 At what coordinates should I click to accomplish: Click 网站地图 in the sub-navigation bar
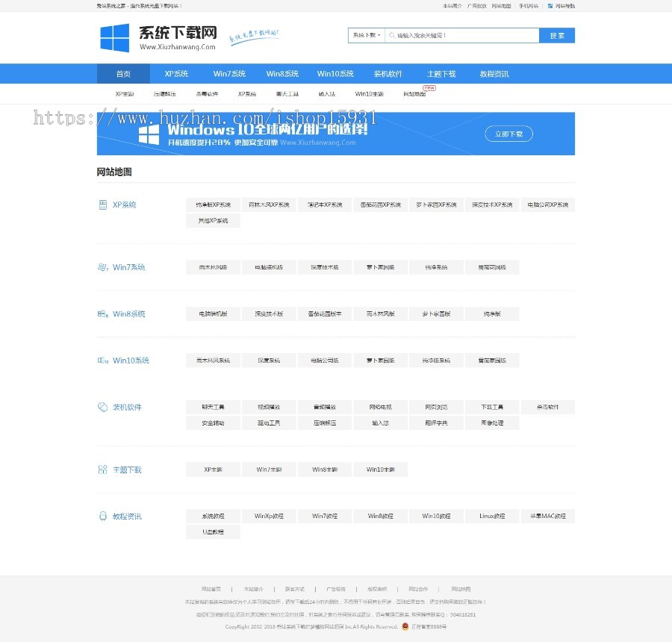(x=414, y=94)
